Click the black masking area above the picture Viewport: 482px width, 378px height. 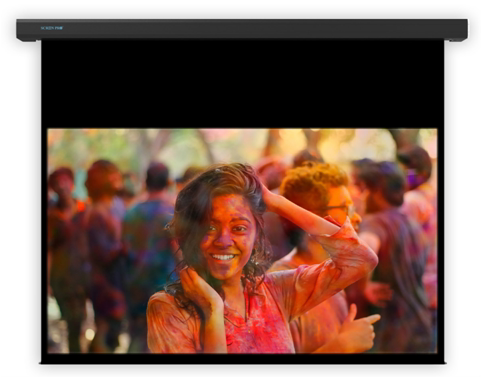243,83
